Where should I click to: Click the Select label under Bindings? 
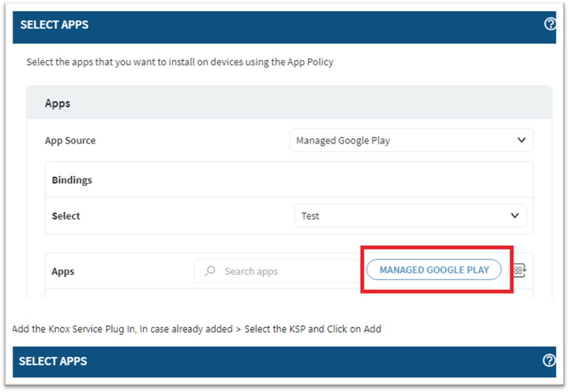tap(66, 216)
